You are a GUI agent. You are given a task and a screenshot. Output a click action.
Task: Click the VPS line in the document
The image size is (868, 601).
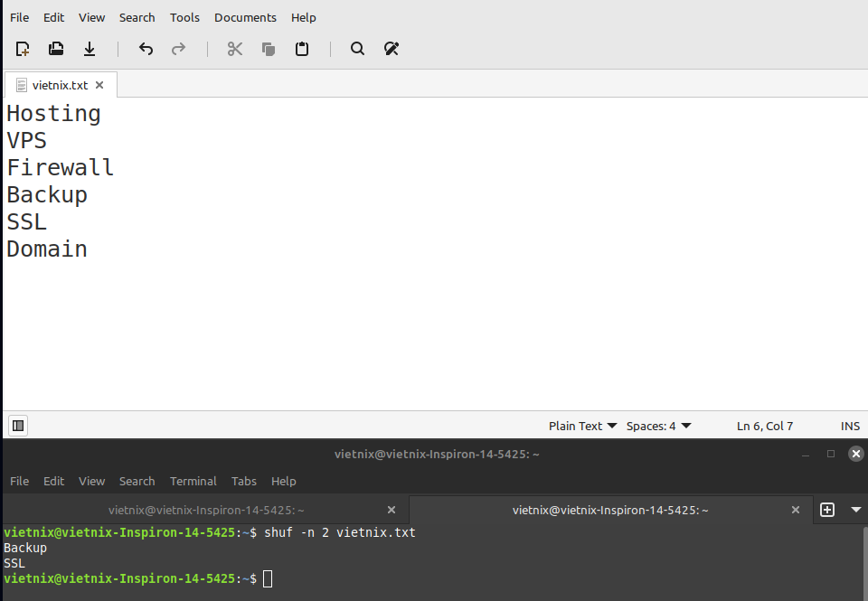26,141
